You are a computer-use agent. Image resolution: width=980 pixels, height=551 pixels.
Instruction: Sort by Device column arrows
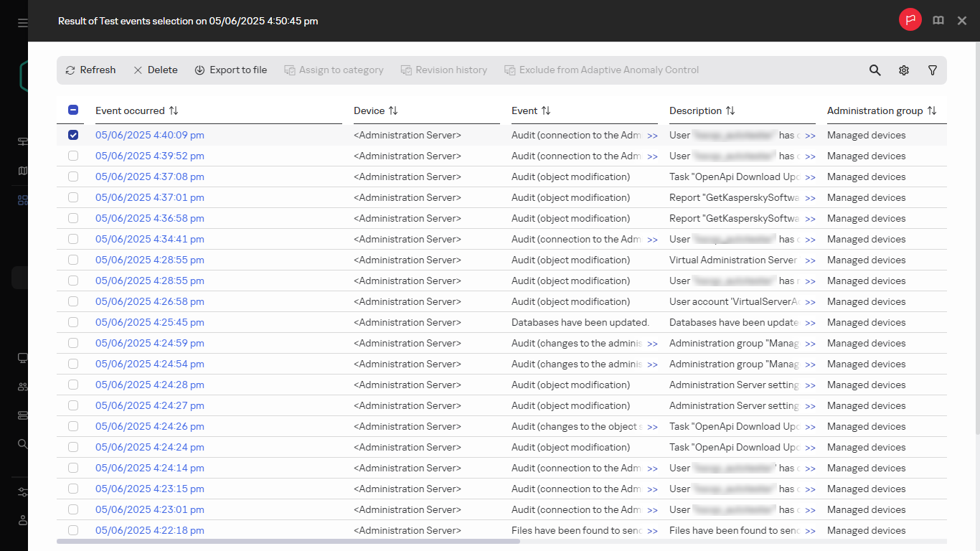click(393, 111)
